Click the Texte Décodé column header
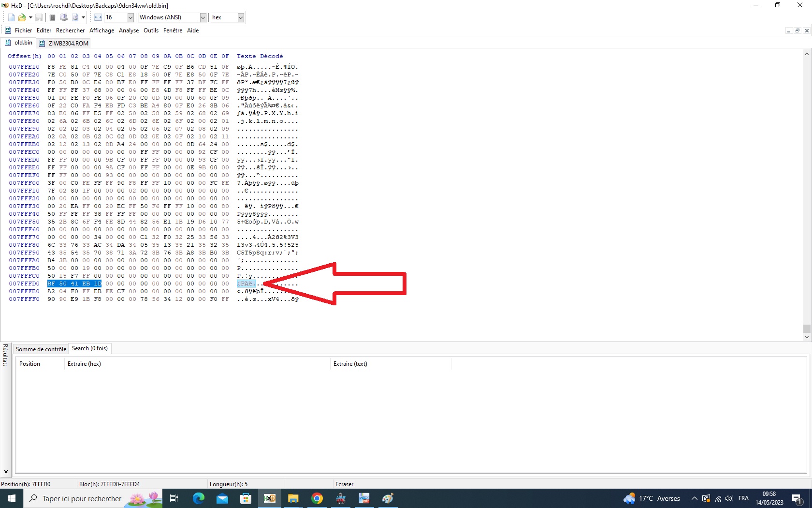Viewport: 812px width, 508px height. (260, 56)
